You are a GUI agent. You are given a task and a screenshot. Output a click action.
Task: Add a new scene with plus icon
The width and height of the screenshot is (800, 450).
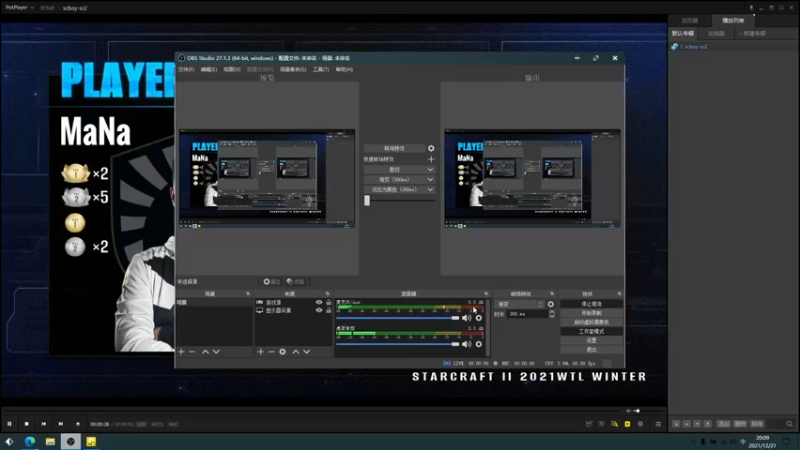[181, 352]
